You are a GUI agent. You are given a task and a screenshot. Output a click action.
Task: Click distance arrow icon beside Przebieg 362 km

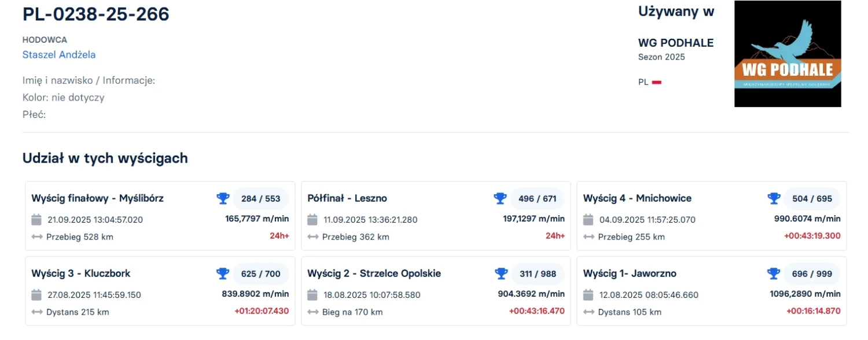(x=312, y=237)
